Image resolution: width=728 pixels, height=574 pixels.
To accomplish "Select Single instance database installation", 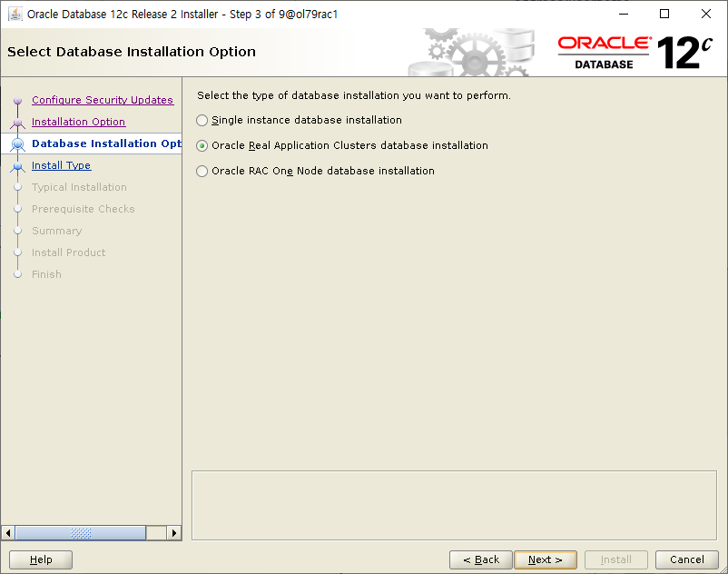I will pyautogui.click(x=299, y=120).
